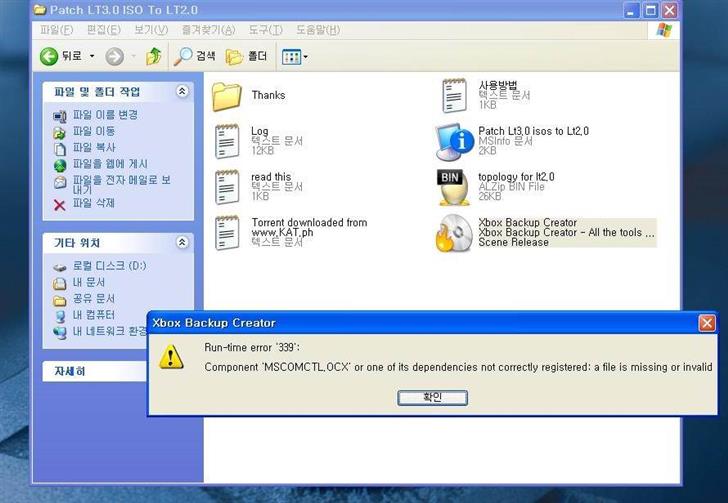Select the Patch Lt3.0 isos MSInfo icon
728x503 pixels.
pos(455,141)
